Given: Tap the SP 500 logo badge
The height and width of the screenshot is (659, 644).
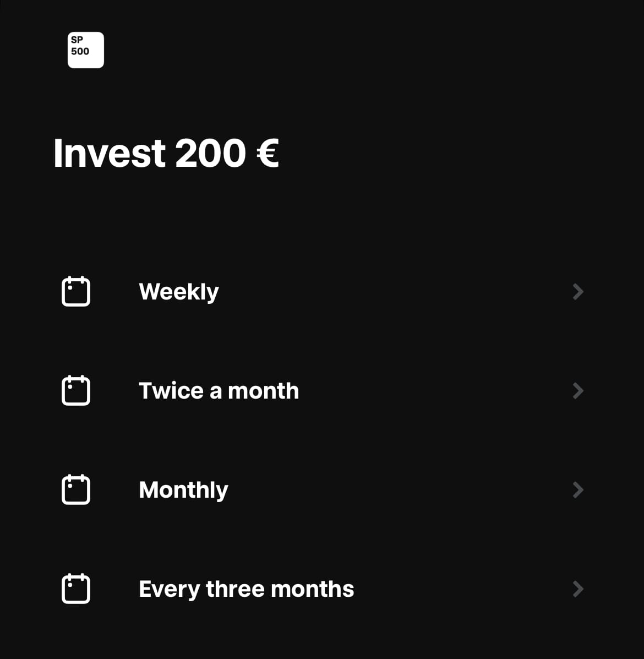Looking at the screenshot, I should (x=86, y=50).
